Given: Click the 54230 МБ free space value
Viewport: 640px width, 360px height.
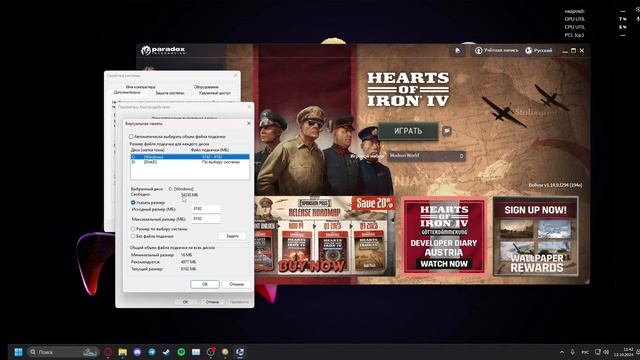Looking at the screenshot, I should (190, 195).
